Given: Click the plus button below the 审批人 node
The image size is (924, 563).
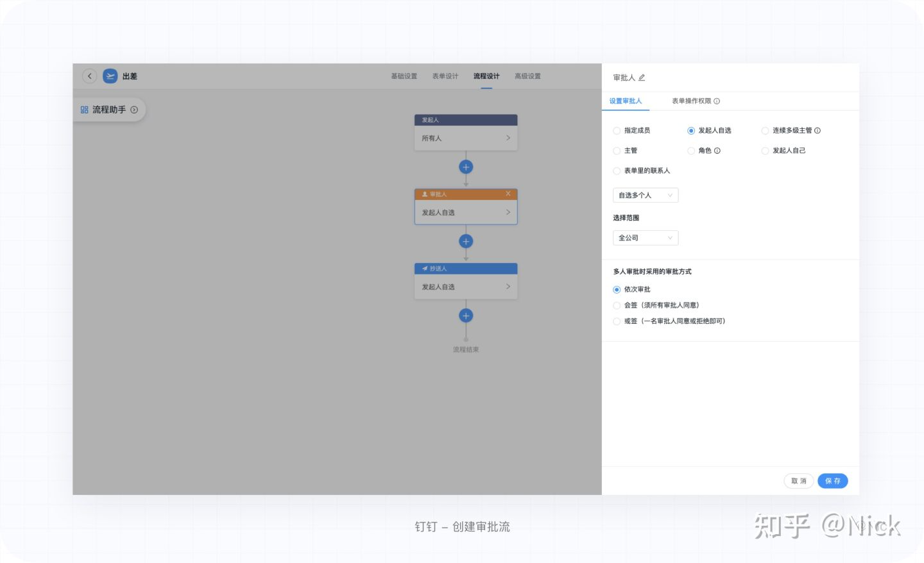Looking at the screenshot, I should 466,241.
